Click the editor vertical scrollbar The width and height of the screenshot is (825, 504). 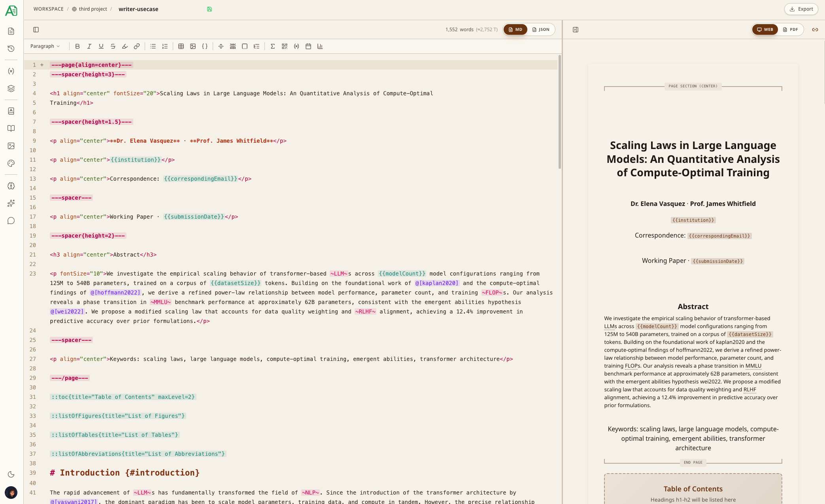[x=559, y=113]
